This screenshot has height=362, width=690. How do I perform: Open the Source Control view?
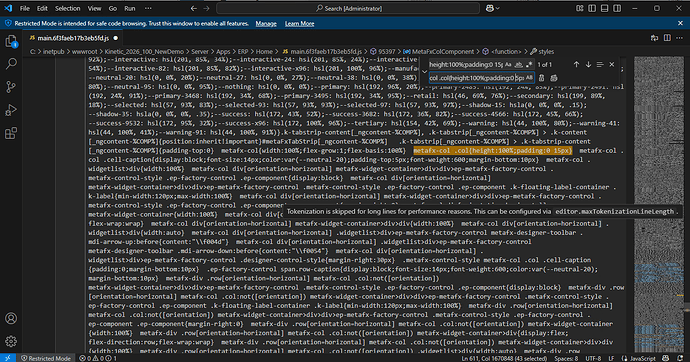point(11,87)
